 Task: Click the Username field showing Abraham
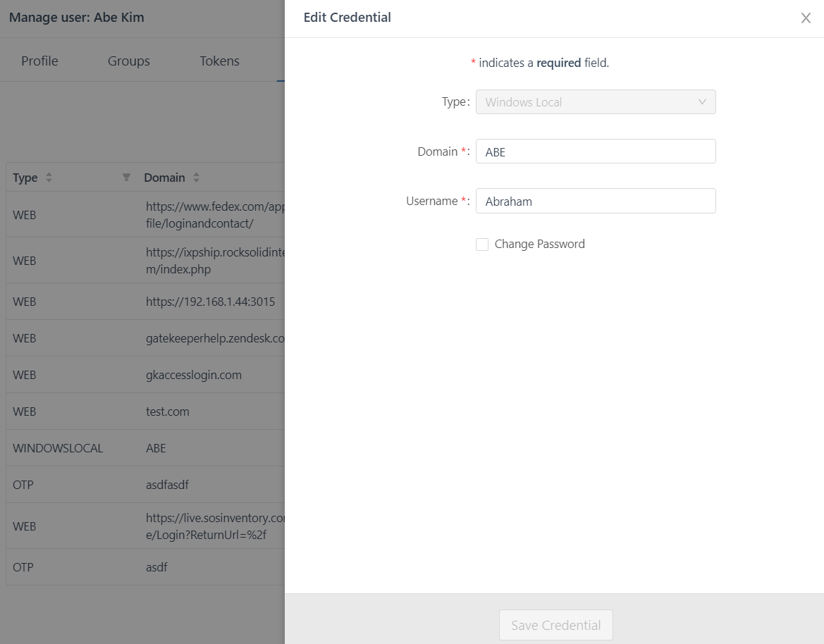point(596,201)
